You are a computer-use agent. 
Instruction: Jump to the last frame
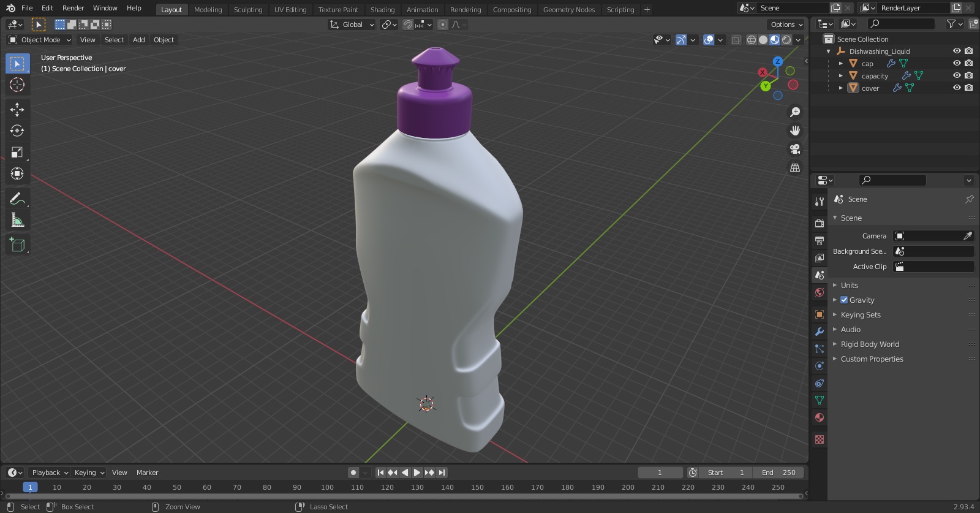pos(442,473)
